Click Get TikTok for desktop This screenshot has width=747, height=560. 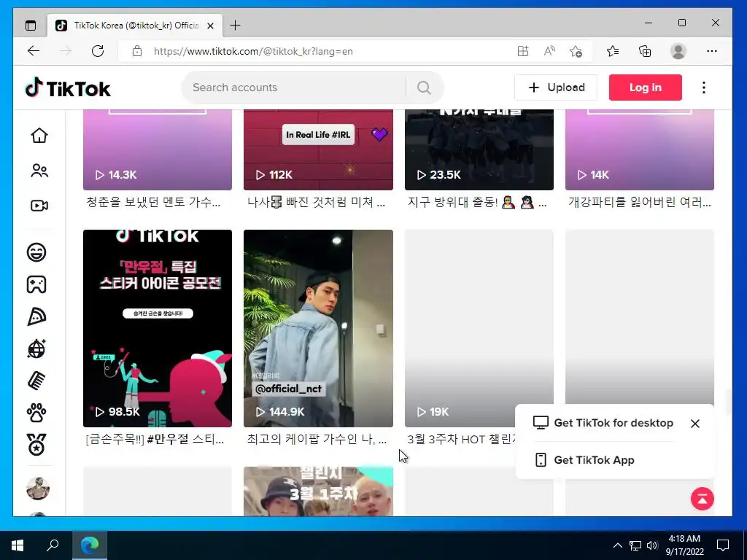tap(603, 423)
